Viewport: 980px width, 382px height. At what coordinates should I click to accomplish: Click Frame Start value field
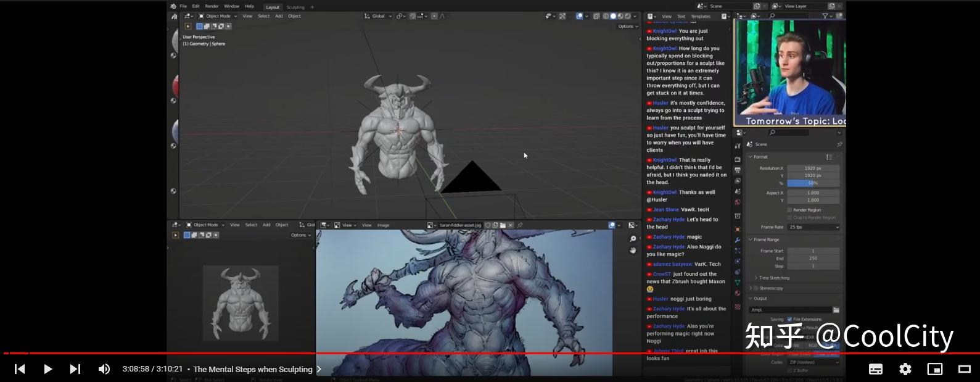pos(813,251)
